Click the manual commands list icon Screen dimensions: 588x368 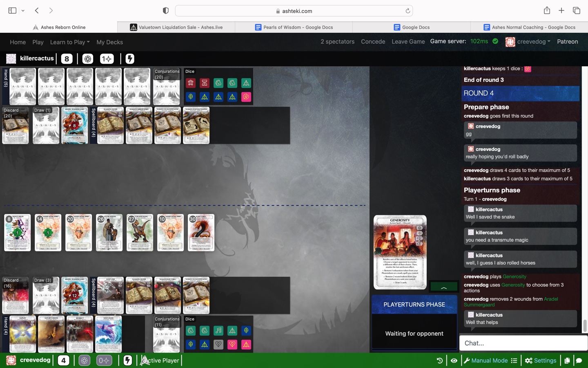click(514, 360)
